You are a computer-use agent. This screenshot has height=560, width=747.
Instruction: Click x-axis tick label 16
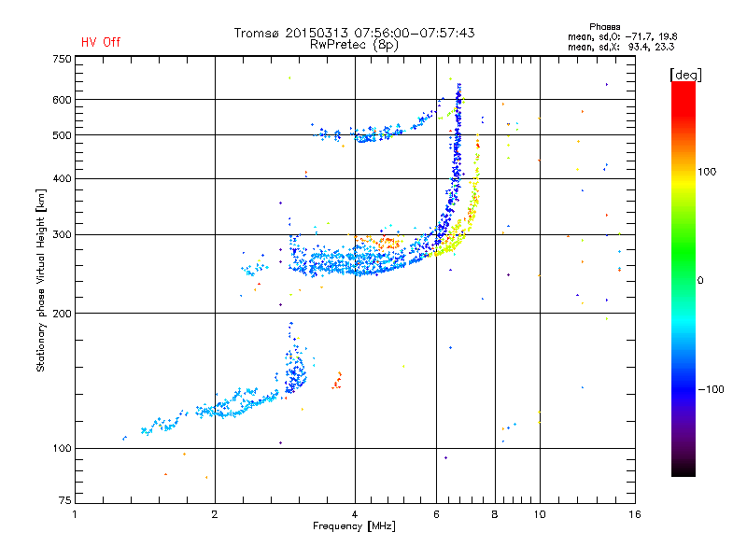[635, 514]
